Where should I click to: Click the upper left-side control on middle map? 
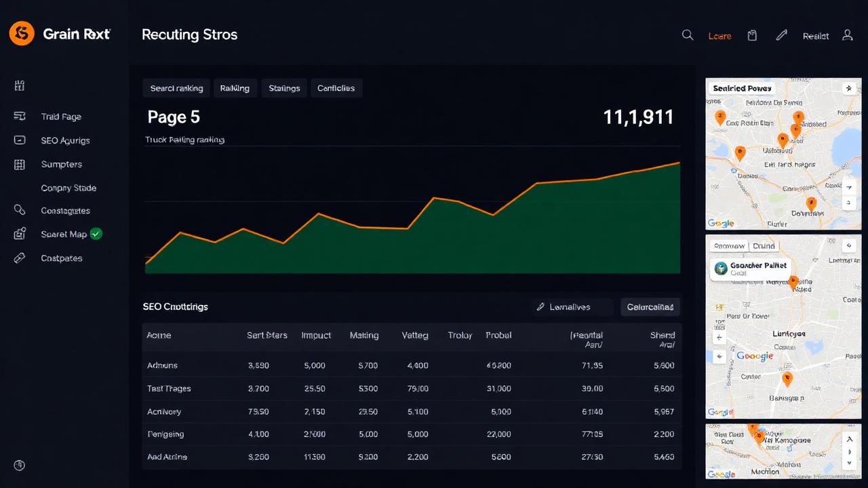[x=719, y=337]
